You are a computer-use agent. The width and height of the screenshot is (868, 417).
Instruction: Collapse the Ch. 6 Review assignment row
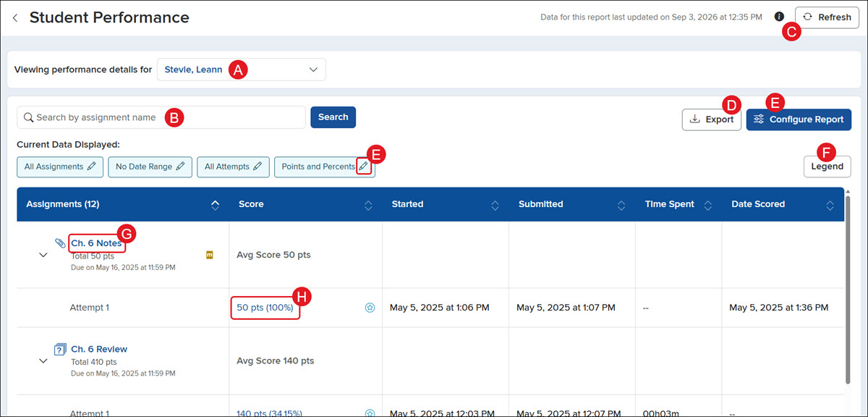tap(43, 361)
